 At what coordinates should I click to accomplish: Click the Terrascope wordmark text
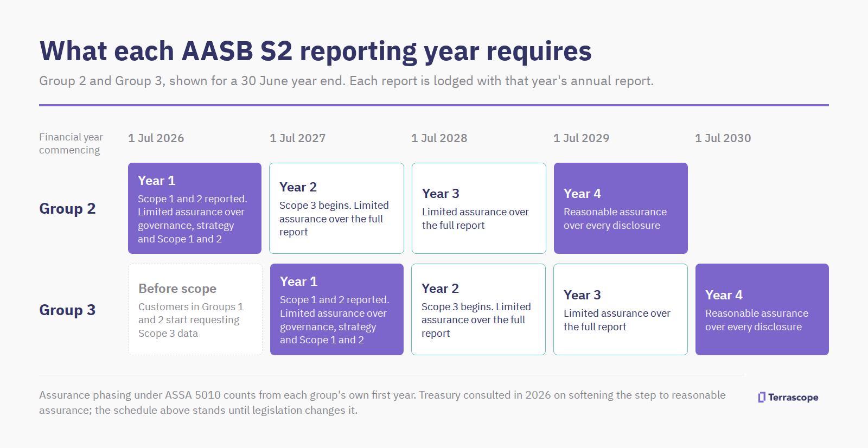coord(793,398)
